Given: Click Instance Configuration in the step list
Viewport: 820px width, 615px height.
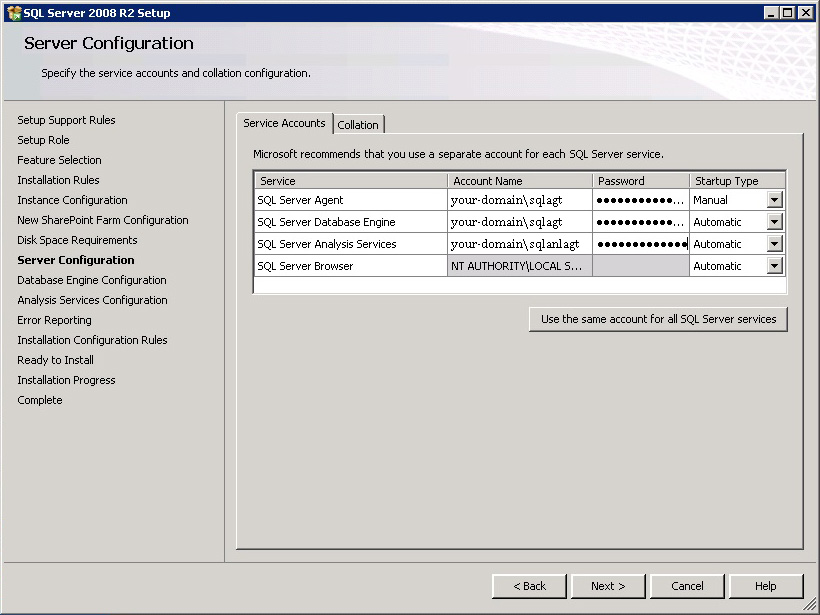Looking at the screenshot, I should pyautogui.click(x=72, y=200).
